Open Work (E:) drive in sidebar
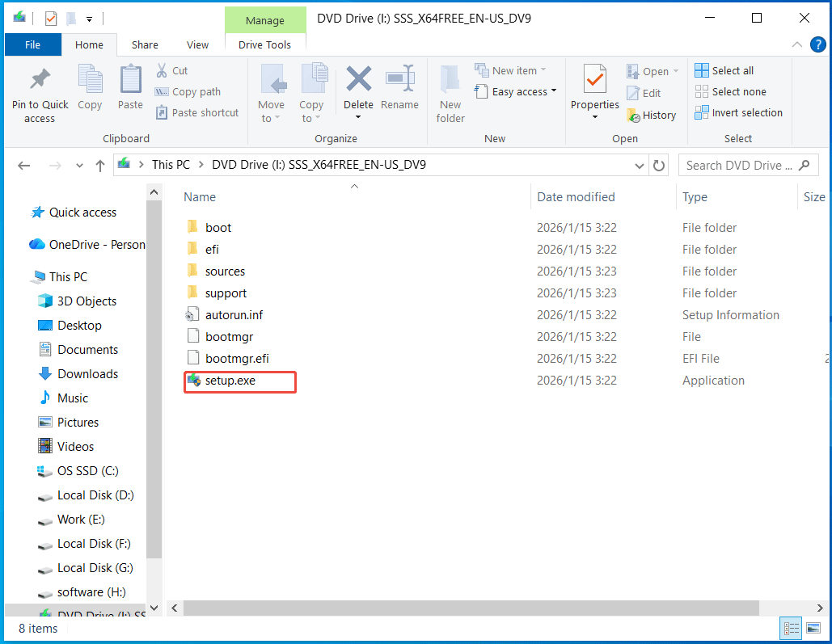Image resolution: width=832 pixels, height=644 pixels. click(72, 520)
